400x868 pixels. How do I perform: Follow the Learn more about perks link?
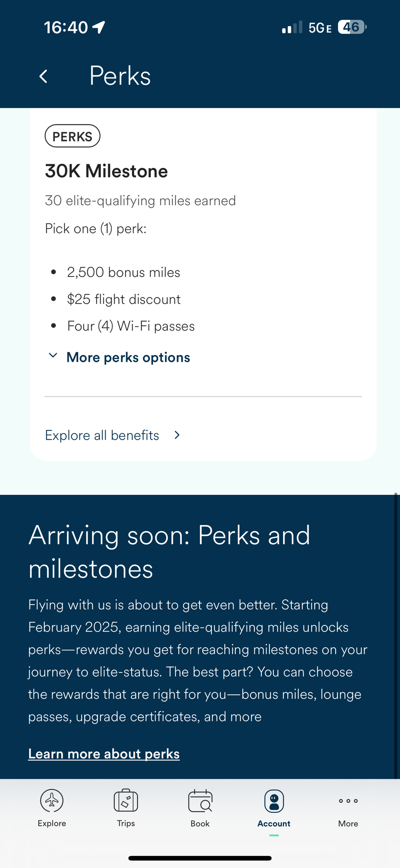pos(104,754)
